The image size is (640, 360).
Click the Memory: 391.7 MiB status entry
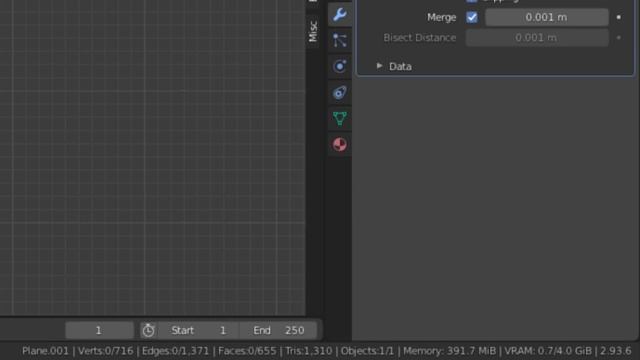pyautogui.click(x=449, y=351)
